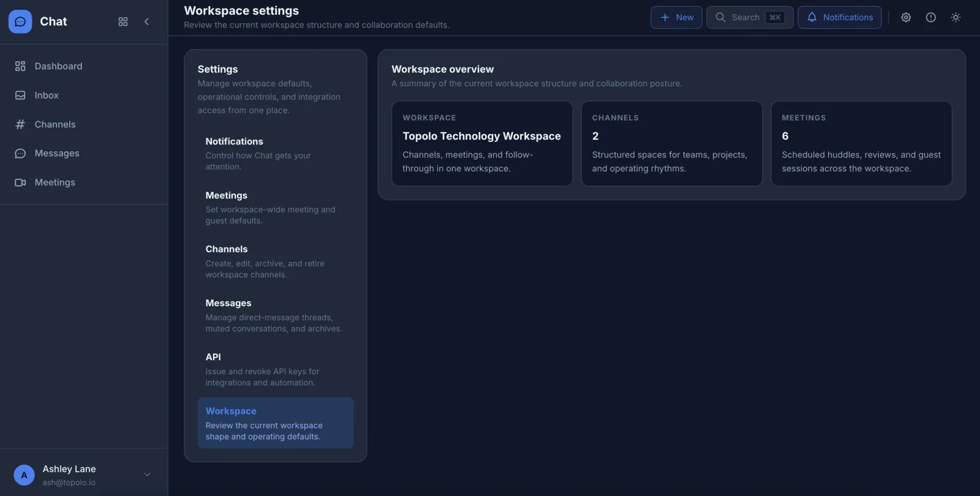Click the Ashley Lane avatar
980x496 pixels.
point(24,475)
